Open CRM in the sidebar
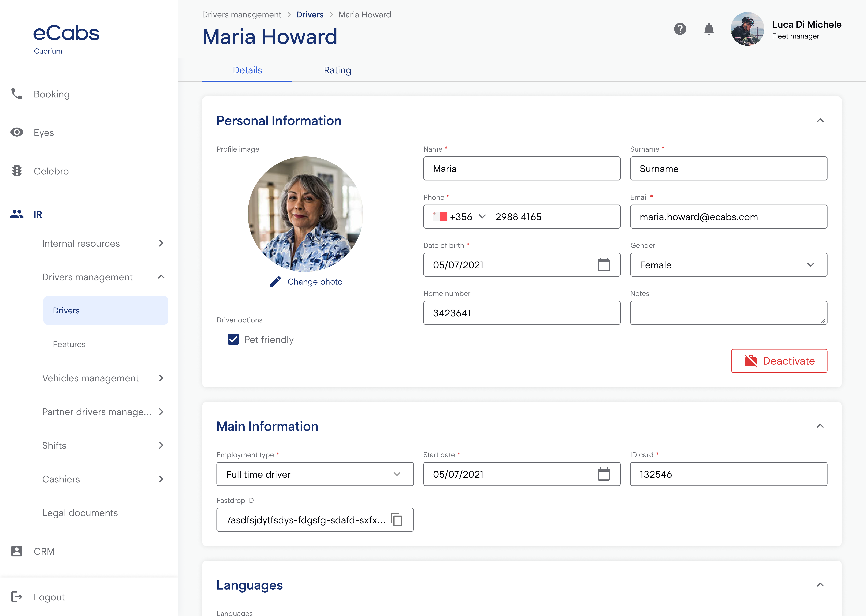Screen dimensions: 866x616 click(44, 551)
